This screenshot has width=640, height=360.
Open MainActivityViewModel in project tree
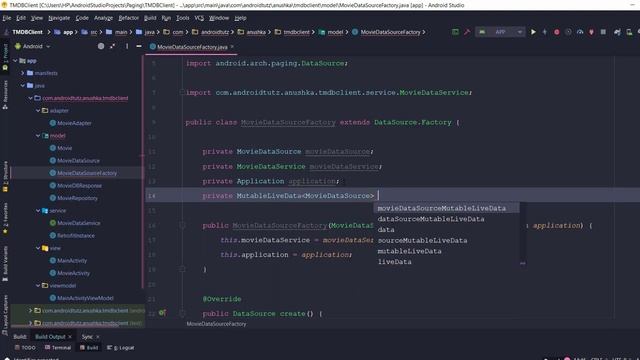[x=85, y=298]
